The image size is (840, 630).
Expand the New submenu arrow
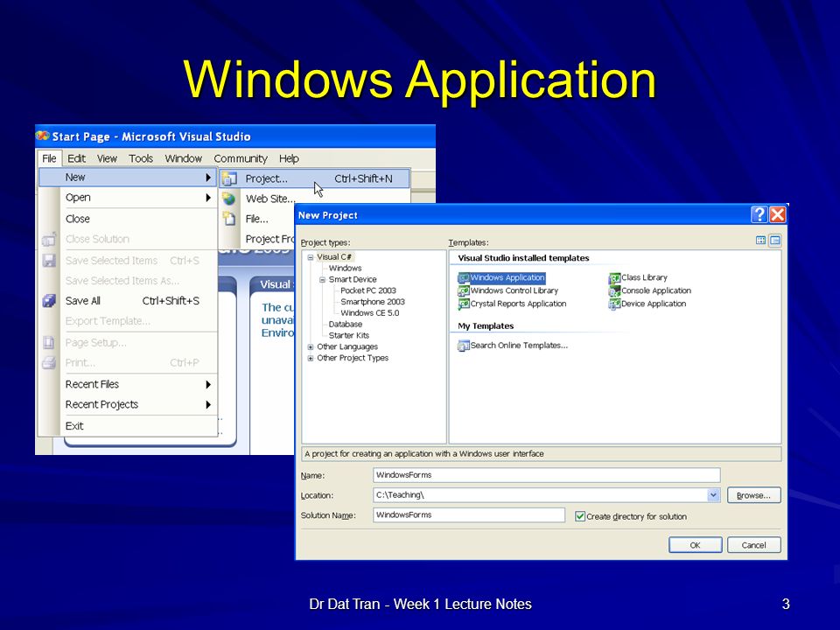tap(208, 178)
